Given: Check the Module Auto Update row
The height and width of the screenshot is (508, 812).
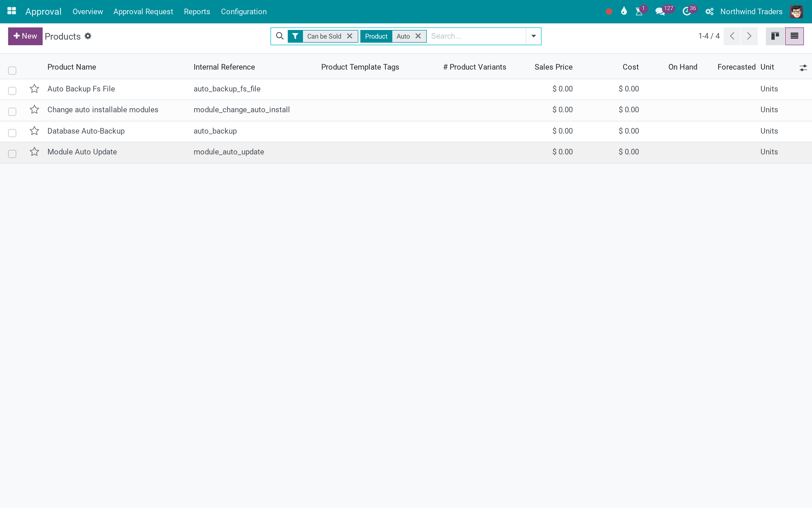Looking at the screenshot, I should click(x=12, y=153).
